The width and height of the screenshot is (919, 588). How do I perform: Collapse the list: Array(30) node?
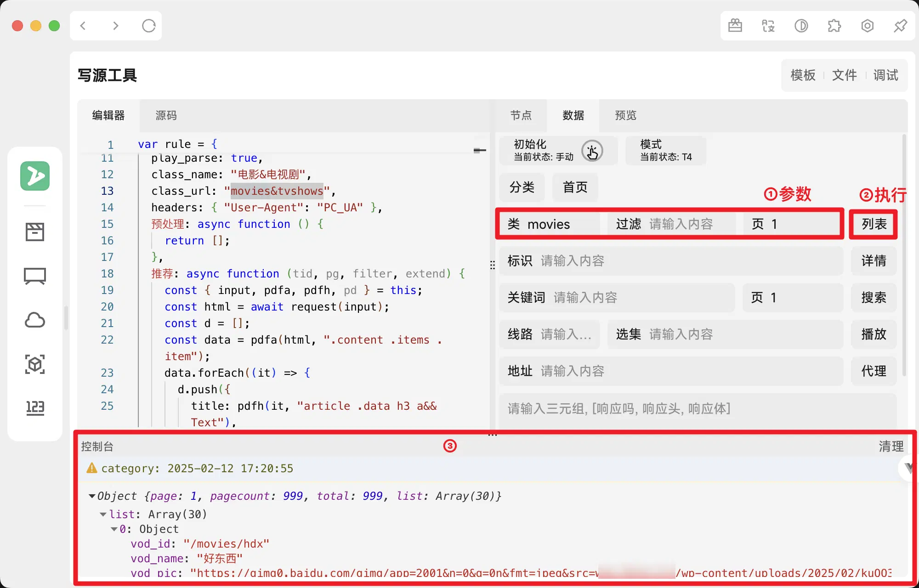point(103,514)
